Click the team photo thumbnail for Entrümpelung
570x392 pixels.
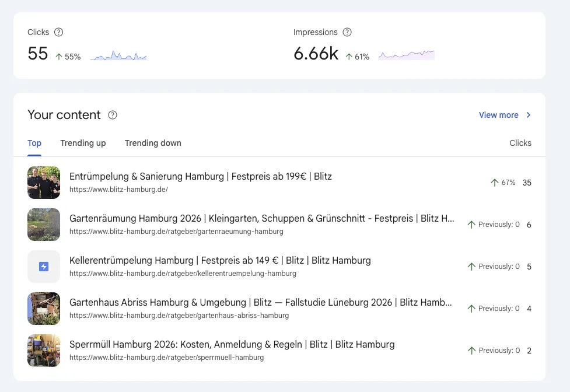click(x=44, y=183)
